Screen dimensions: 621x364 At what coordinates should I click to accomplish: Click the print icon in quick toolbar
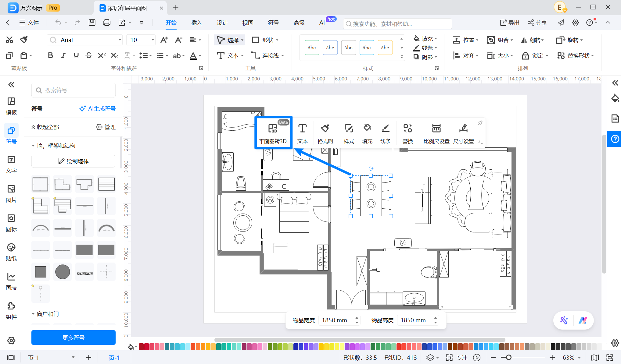(x=107, y=23)
